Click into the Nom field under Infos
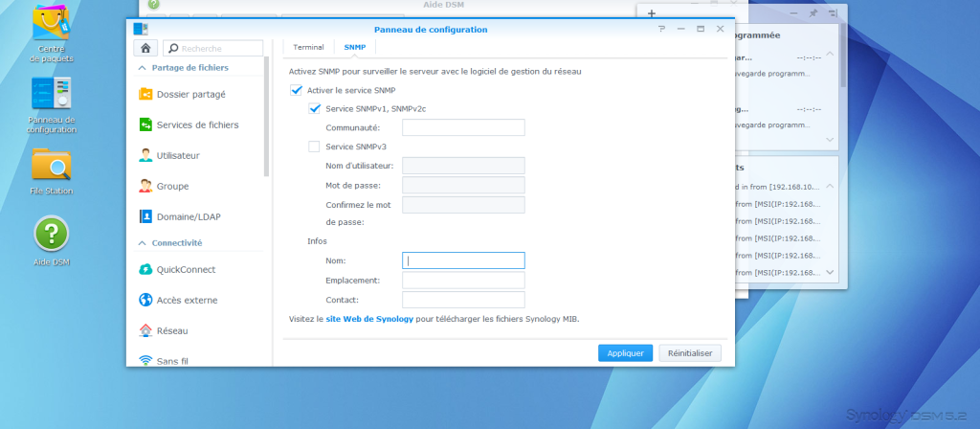The height and width of the screenshot is (429, 980). tap(463, 260)
